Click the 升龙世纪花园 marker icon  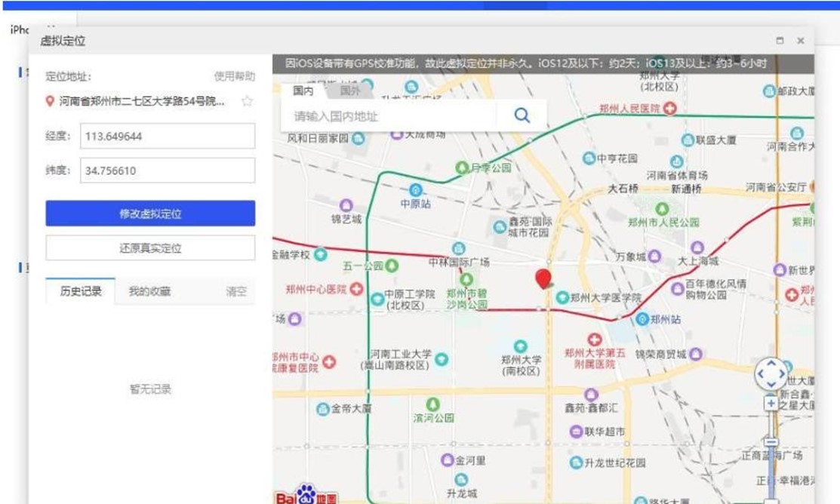tap(576, 463)
